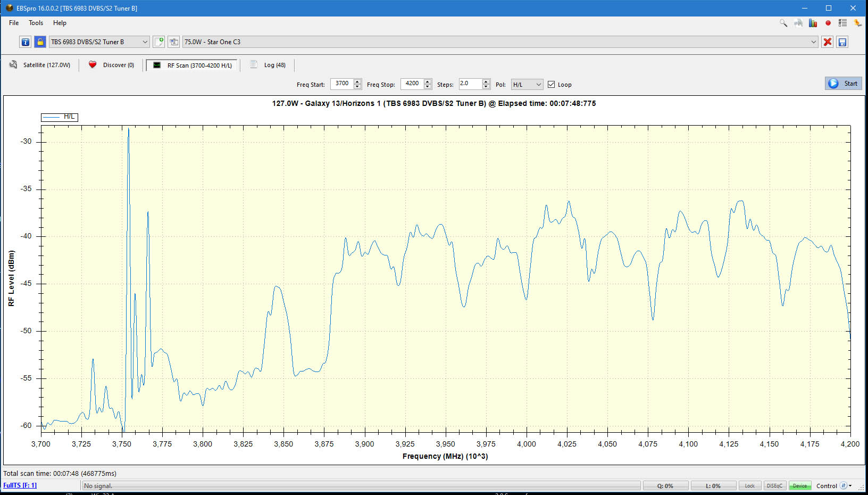Viewport: 868px width, 495px height.
Task: Click the RF Scan monitor icon
Action: point(157,65)
